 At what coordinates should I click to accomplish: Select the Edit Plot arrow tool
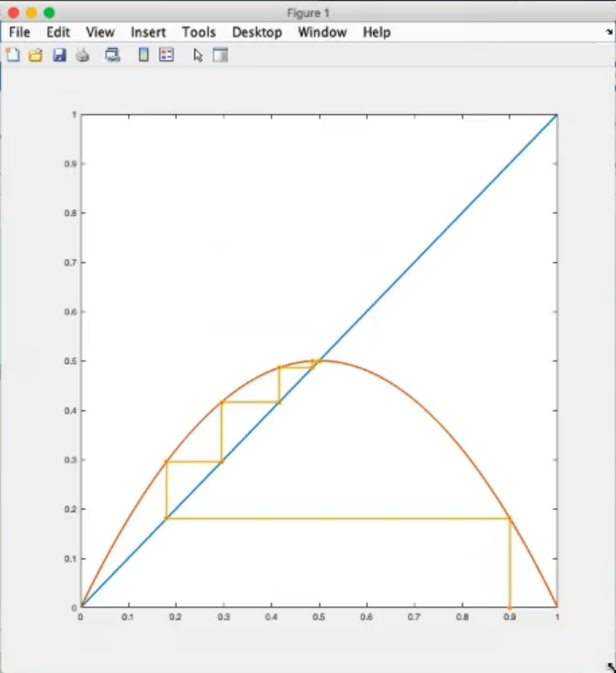pyautogui.click(x=198, y=56)
